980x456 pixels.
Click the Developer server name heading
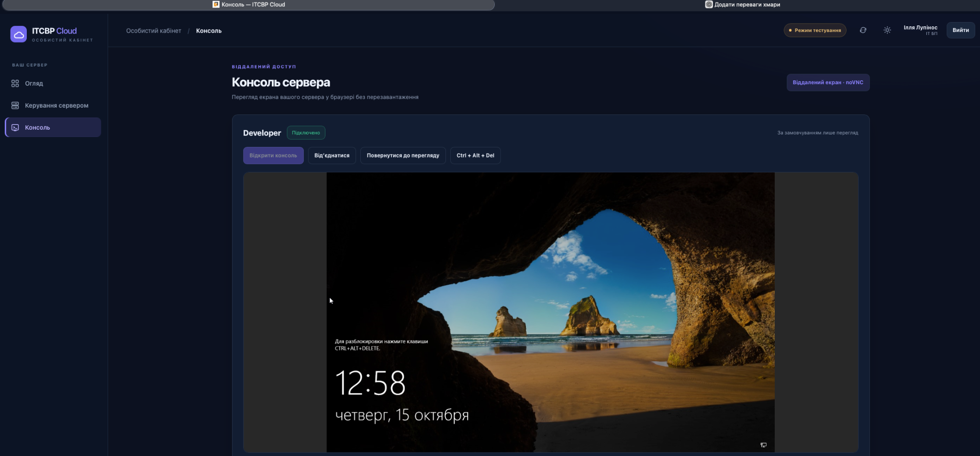click(x=262, y=133)
